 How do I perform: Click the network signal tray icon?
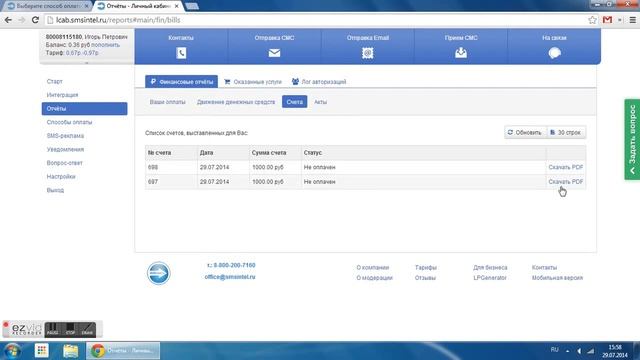pos(591,351)
